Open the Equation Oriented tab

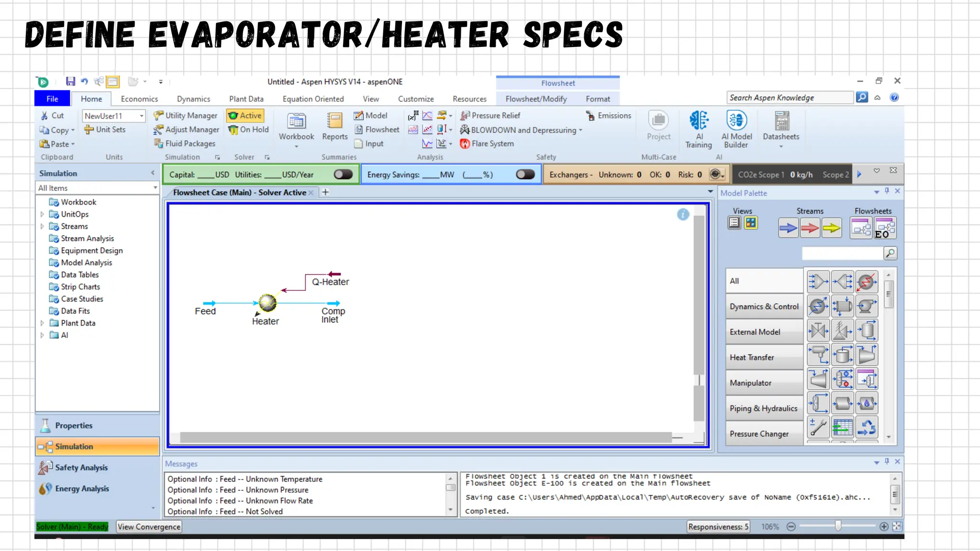[x=313, y=99]
